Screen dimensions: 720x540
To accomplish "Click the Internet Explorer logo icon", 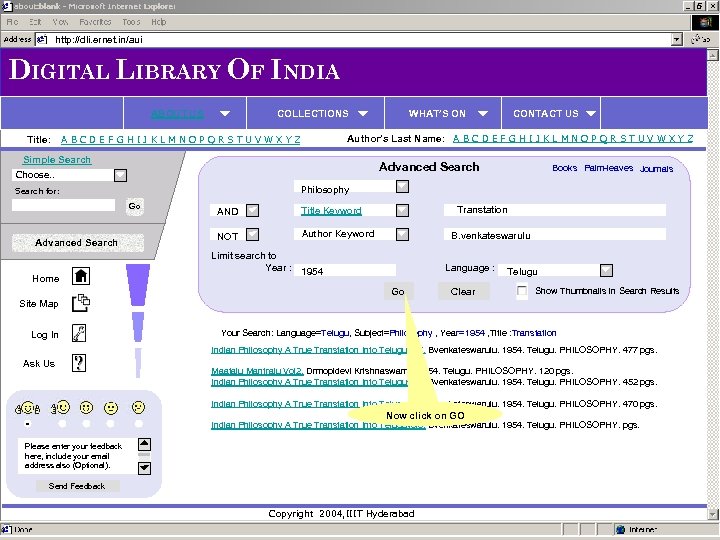I will click(705, 22).
